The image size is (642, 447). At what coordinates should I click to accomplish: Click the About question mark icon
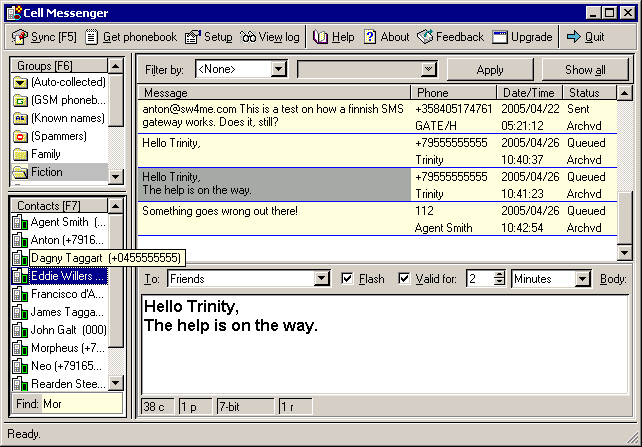(x=370, y=37)
